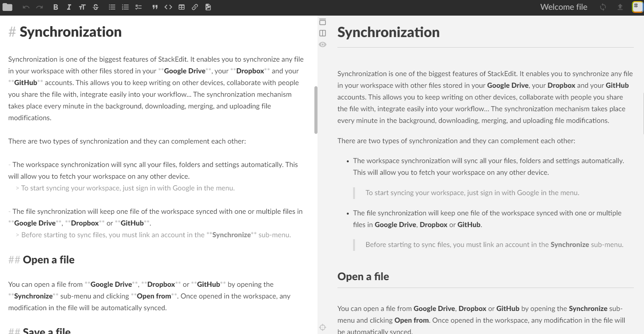
Task: Click 'The workspace synchronization' bullet in preview
Action: click(489, 167)
